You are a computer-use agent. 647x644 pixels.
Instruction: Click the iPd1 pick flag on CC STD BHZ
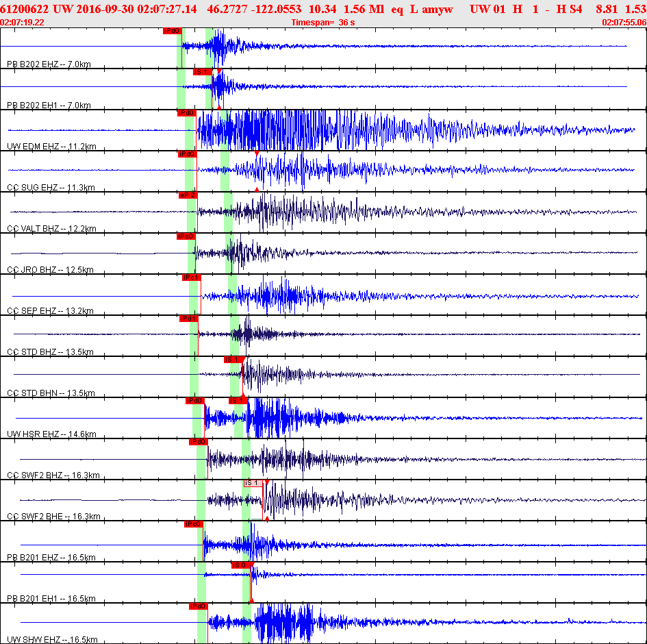pyautogui.click(x=188, y=319)
